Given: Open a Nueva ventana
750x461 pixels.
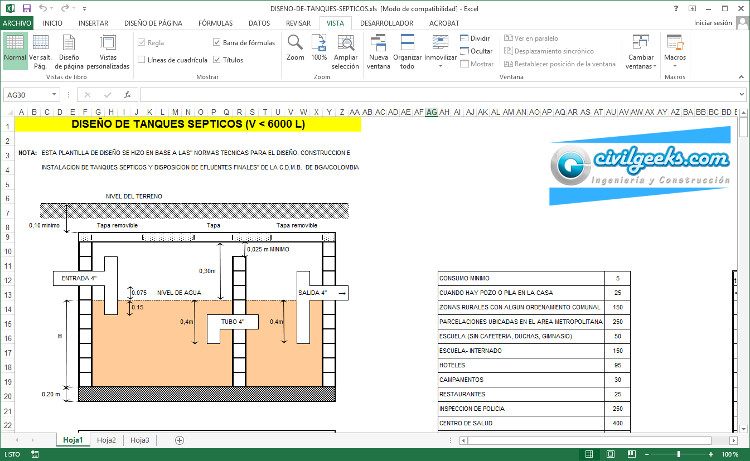Looking at the screenshot, I should (x=380, y=50).
